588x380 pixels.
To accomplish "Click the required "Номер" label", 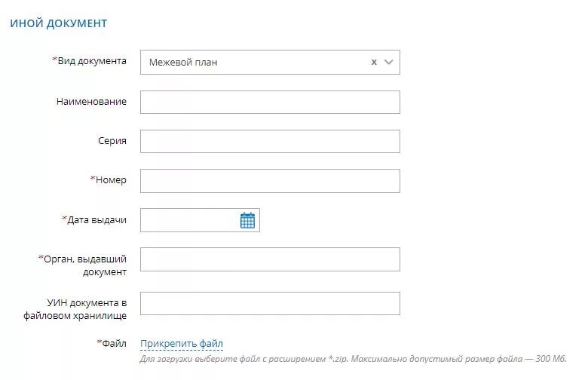I will tap(109, 179).
